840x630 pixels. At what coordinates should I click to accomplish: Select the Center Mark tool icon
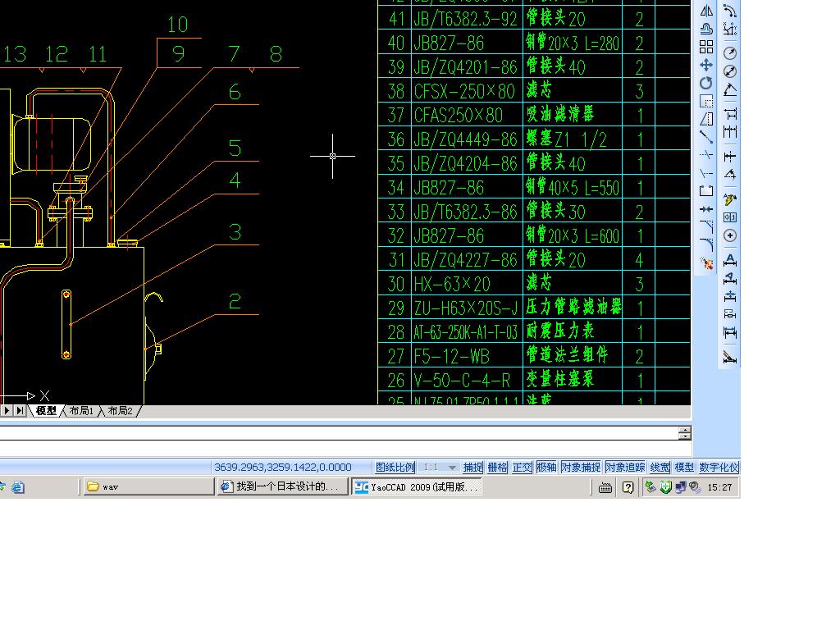[729, 235]
